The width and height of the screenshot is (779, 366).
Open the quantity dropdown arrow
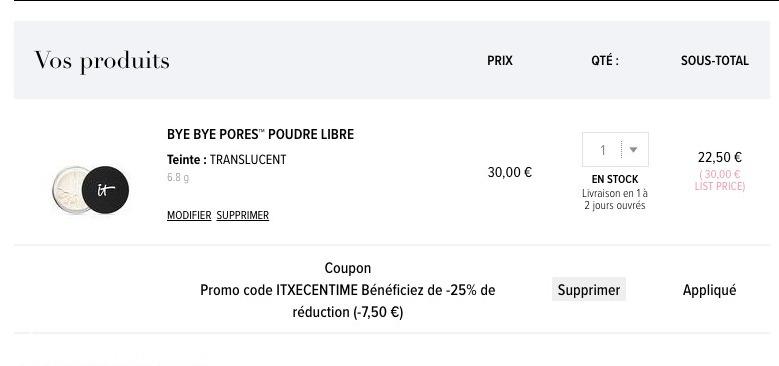tap(633, 149)
